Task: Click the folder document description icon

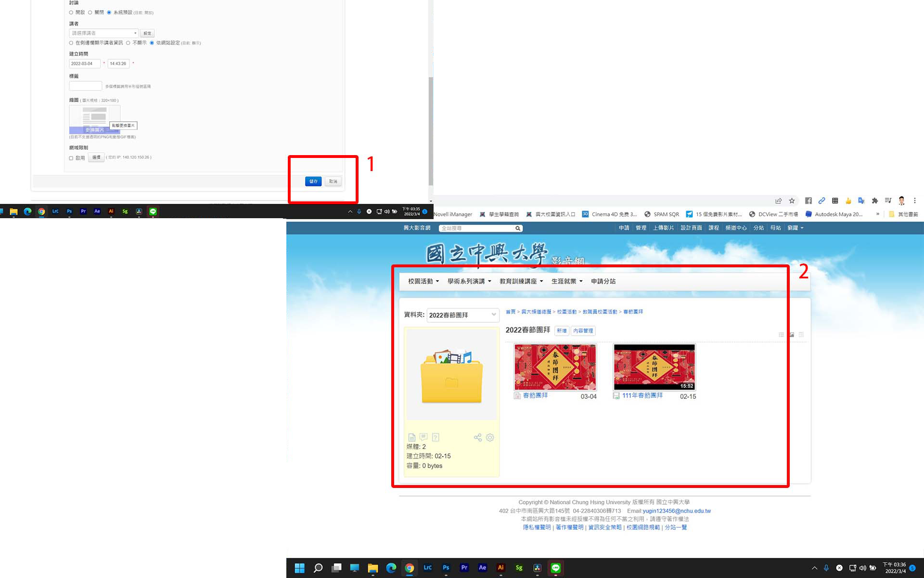Action: 411,437
